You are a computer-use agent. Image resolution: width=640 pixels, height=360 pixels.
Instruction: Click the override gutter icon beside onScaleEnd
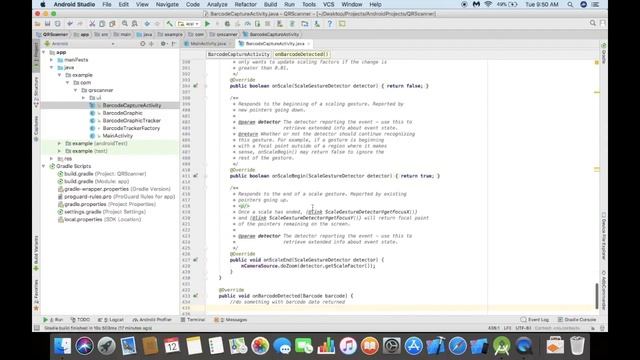(x=196, y=260)
